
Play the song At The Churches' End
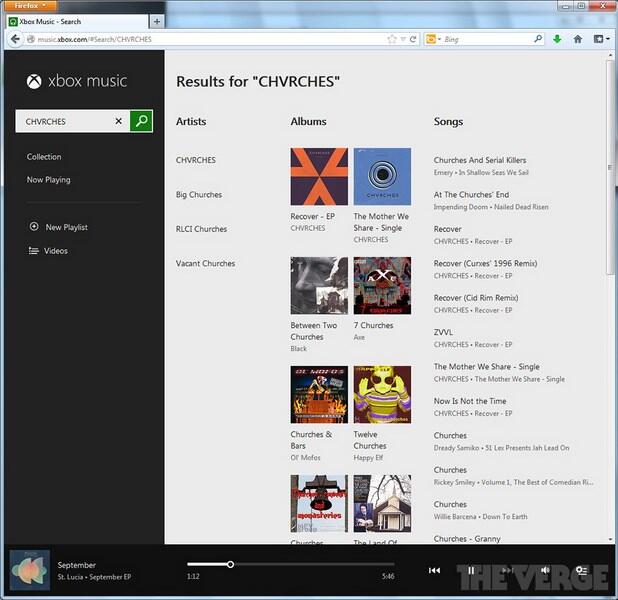pyautogui.click(x=471, y=195)
